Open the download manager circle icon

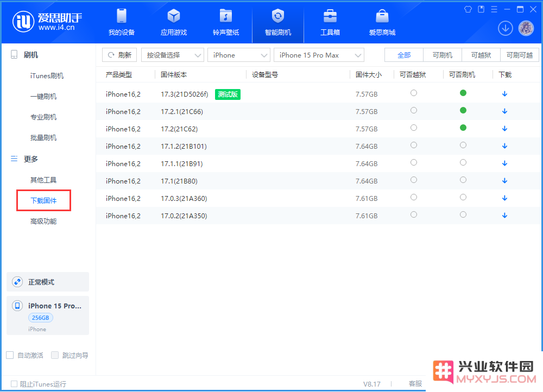click(505, 28)
